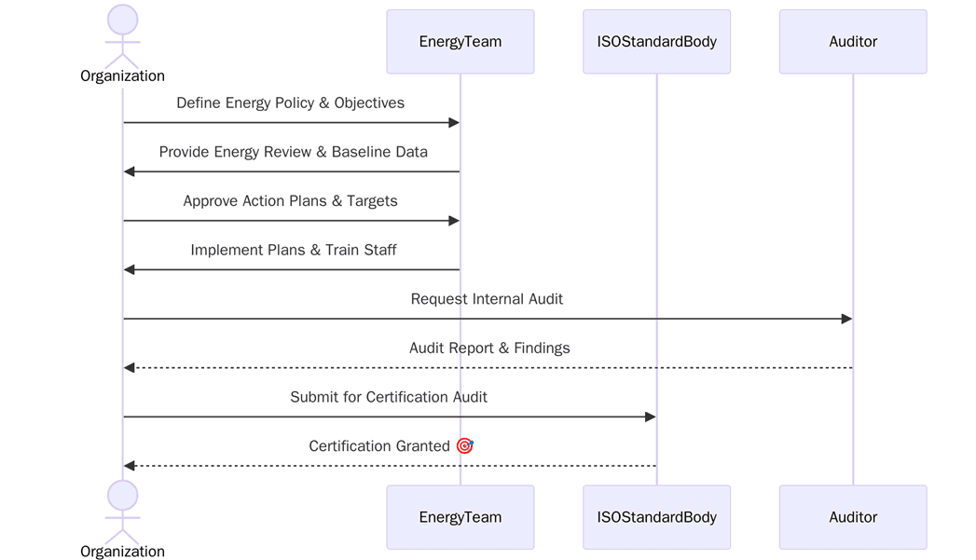Screen dimensions: 976x560
Task: Click the 'Audit Report & Findings' label
Action: pos(489,348)
